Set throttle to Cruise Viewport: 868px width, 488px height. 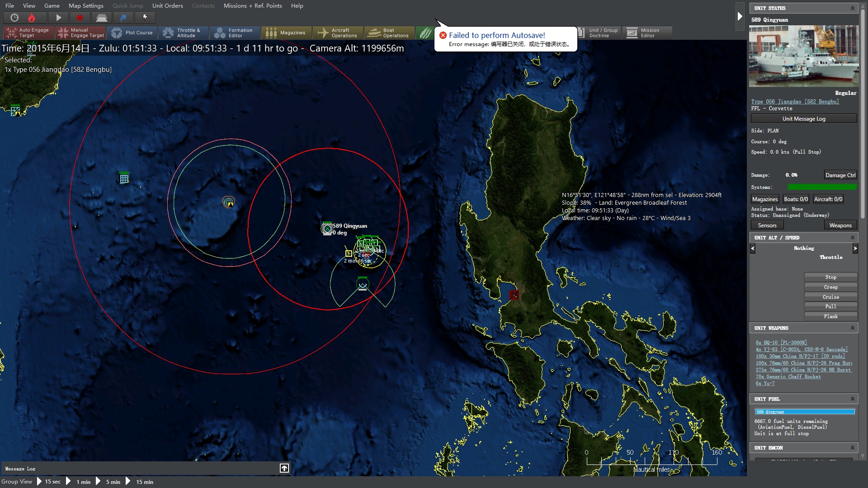pyautogui.click(x=830, y=297)
